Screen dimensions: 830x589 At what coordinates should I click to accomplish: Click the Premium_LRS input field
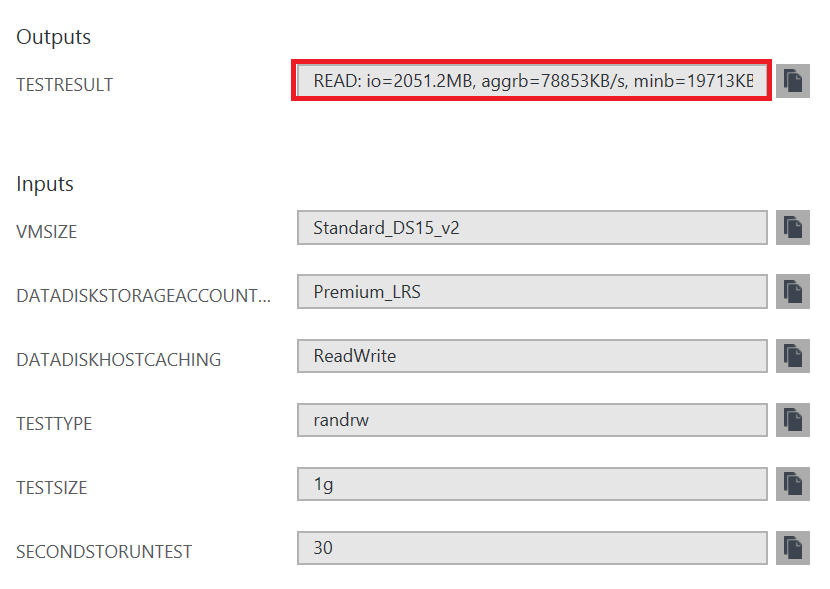[x=532, y=292]
